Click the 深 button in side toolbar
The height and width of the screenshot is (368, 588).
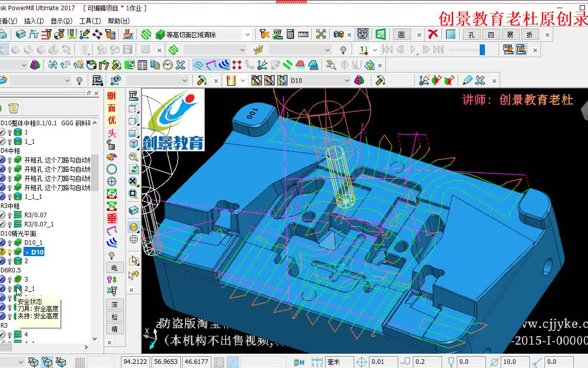[114, 305]
